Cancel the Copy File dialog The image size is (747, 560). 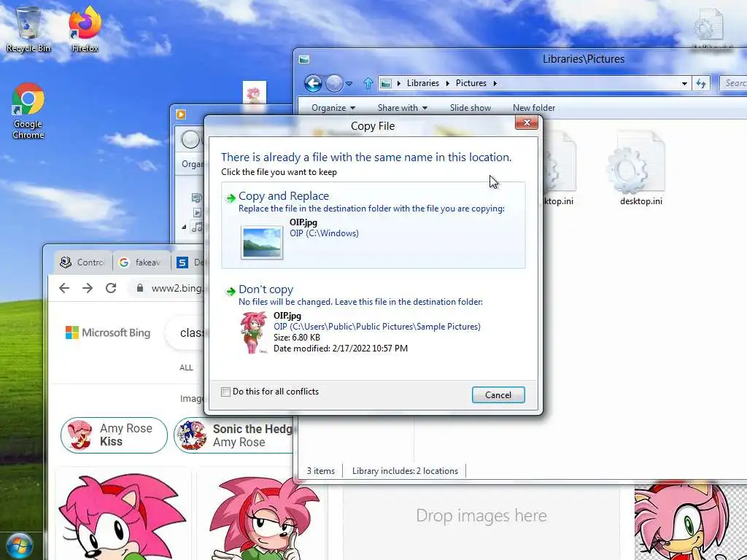(498, 394)
